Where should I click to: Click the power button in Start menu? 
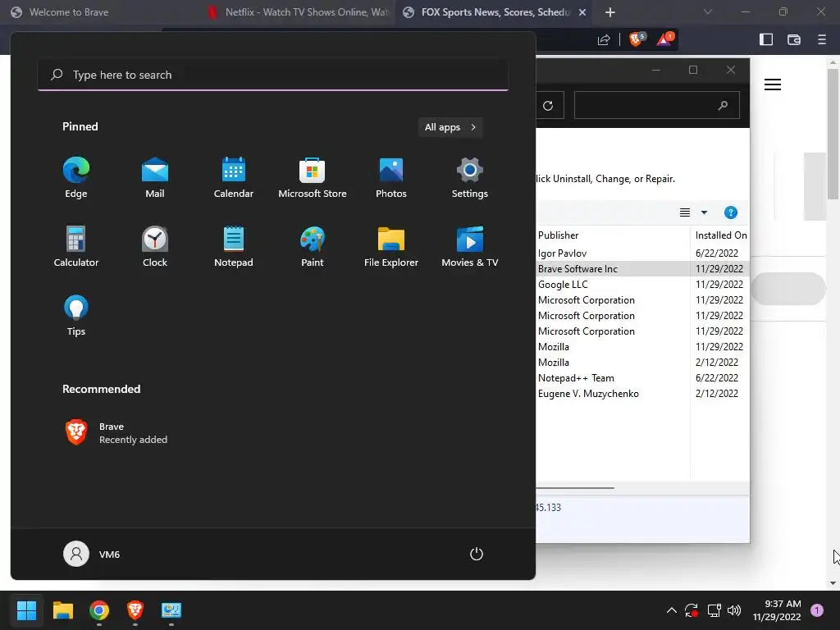477,554
